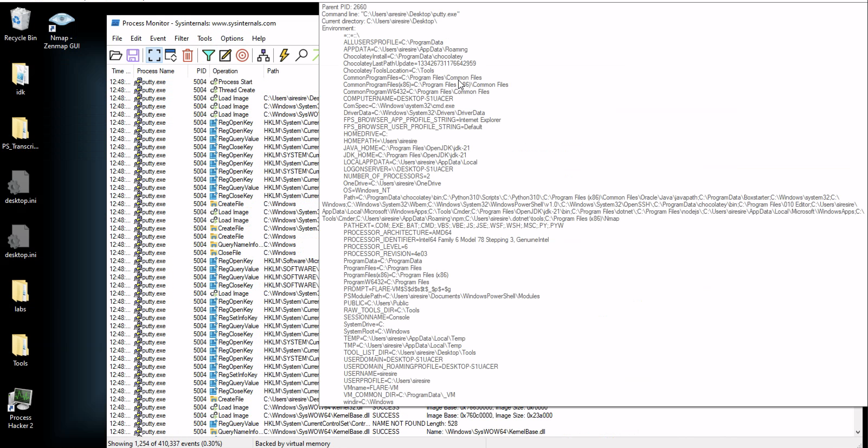Sort by the Process Name column header
The image size is (868, 448).
click(161, 71)
